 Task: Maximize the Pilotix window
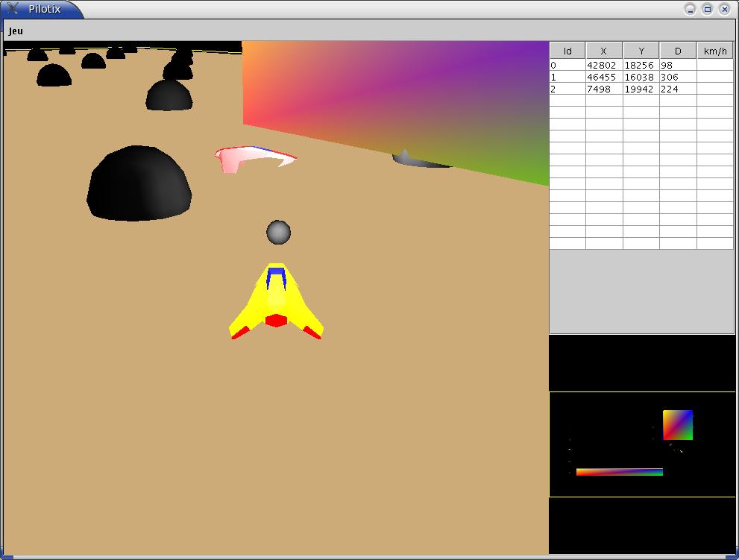click(x=708, y=10)
